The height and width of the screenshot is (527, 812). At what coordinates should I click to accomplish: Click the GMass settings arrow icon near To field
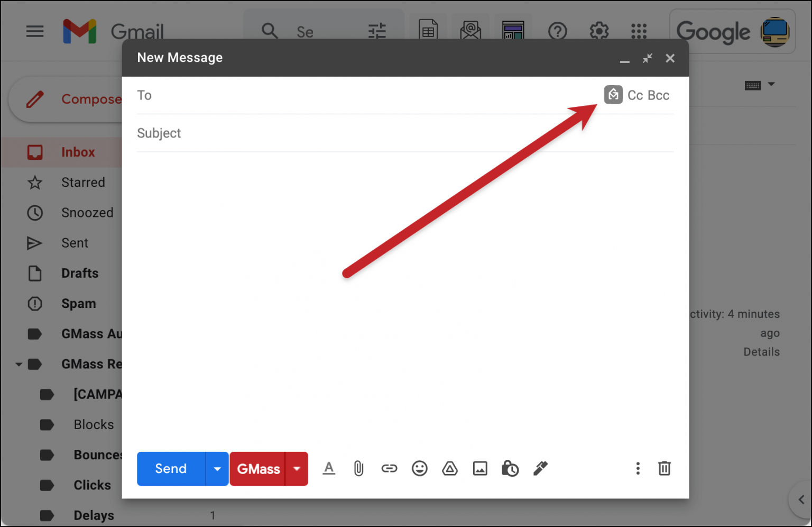point(613,95)
